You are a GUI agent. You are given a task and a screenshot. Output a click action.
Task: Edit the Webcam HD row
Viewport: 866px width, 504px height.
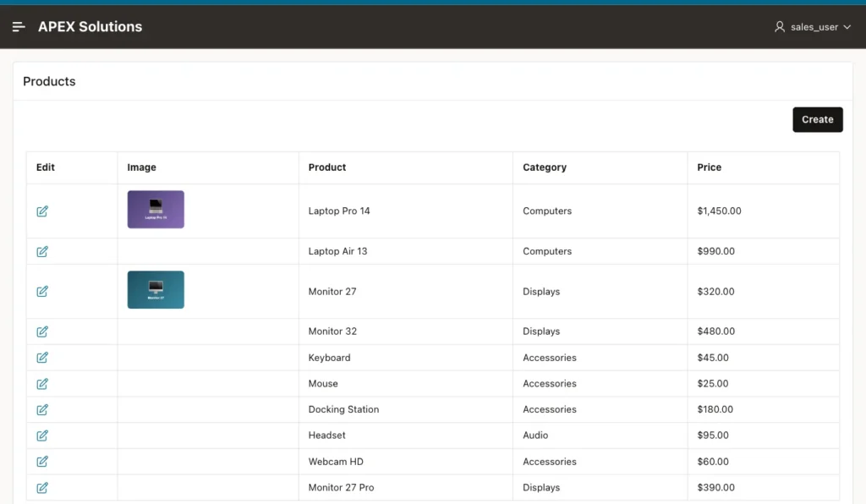(42, 462)
